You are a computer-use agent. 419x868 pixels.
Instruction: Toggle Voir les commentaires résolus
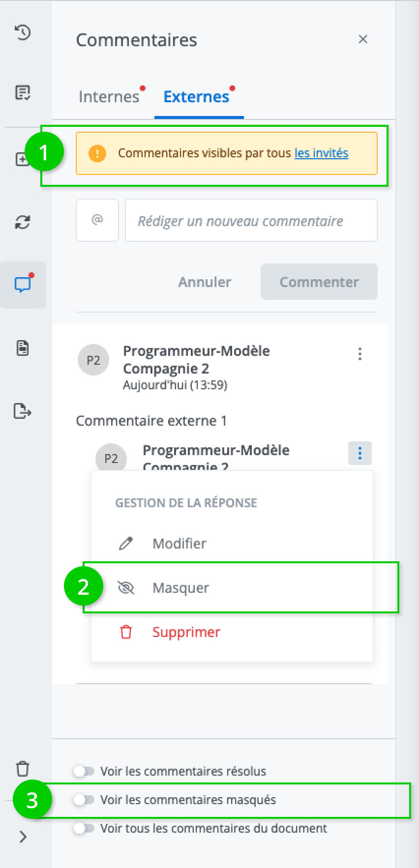click(x=84, y=771)
